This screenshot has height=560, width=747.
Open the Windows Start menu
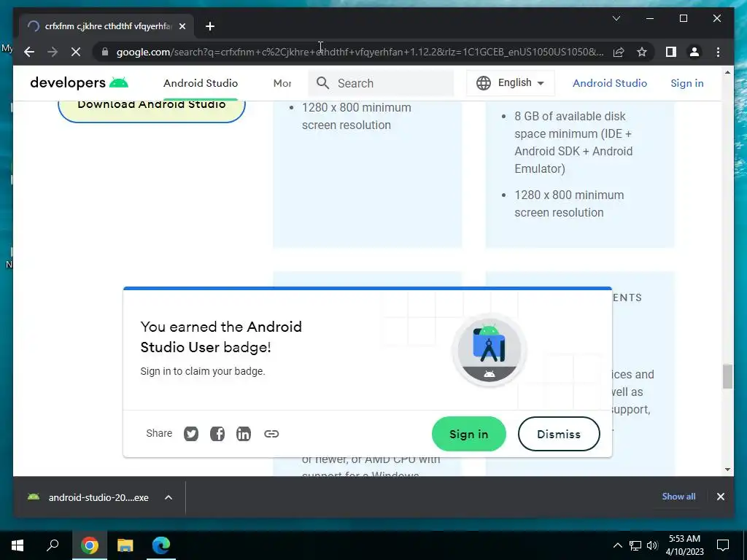(18, 545)
